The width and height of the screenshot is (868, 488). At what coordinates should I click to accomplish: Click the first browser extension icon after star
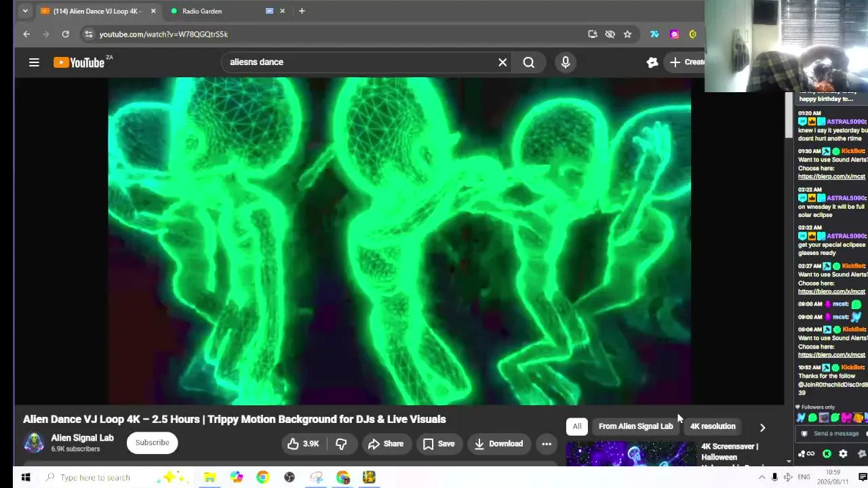[654, 34]
